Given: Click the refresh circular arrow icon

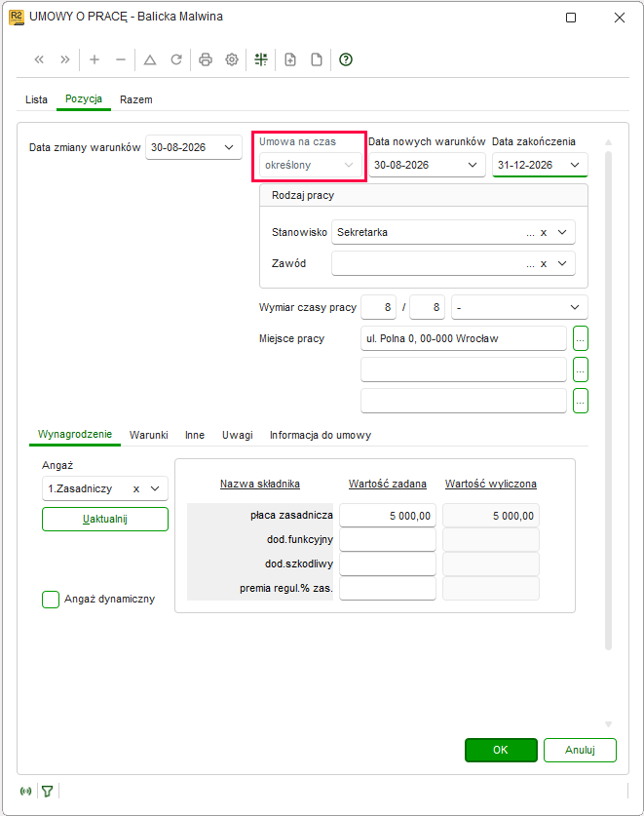Looking at the screenshot, I should [176, 59].
